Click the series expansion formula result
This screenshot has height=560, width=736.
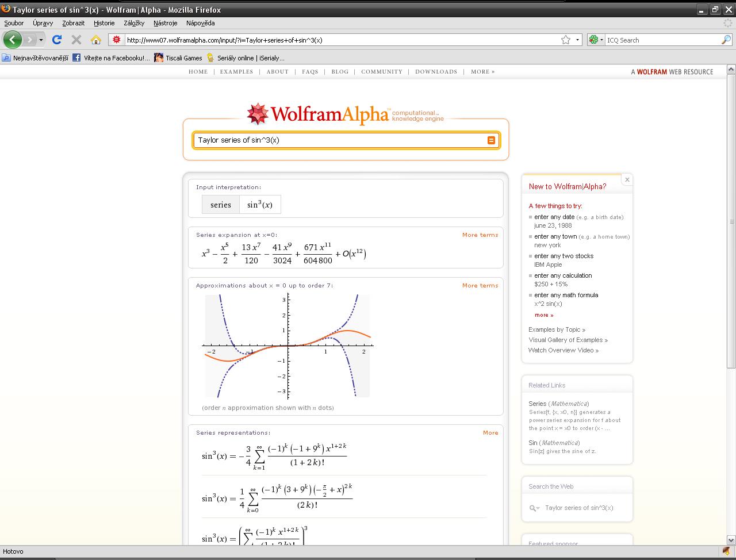coord(283,254)
